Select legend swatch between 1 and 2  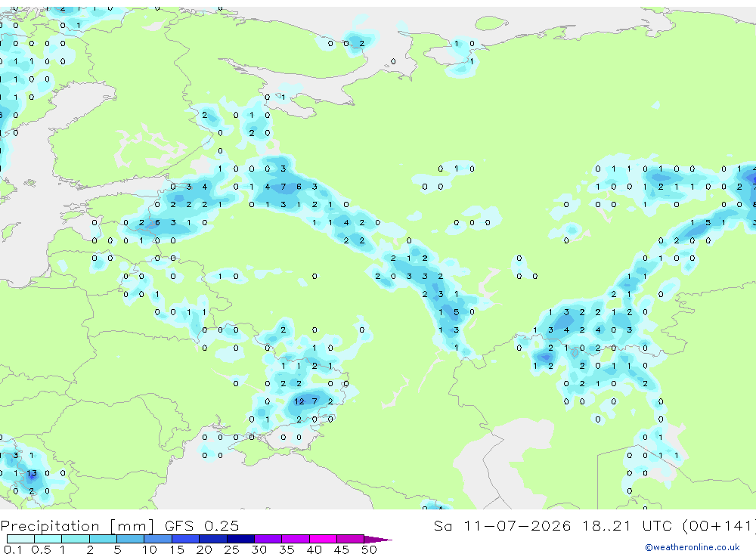[x=76, y=539]
